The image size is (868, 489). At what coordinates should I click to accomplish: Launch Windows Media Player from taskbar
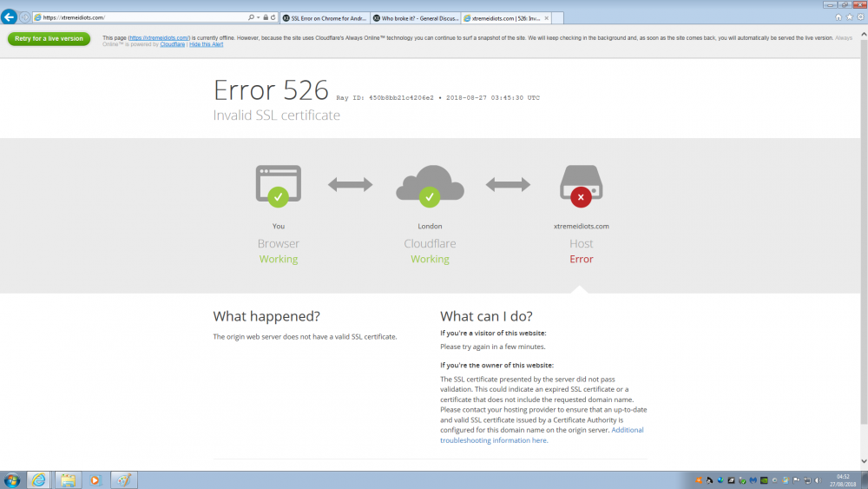[x=95, y=479]
